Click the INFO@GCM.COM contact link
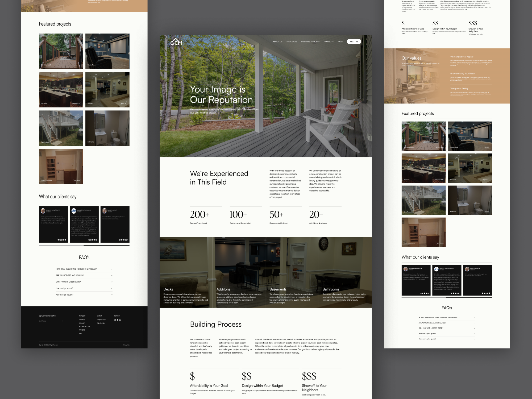532x399 pixels. (101, 320)
